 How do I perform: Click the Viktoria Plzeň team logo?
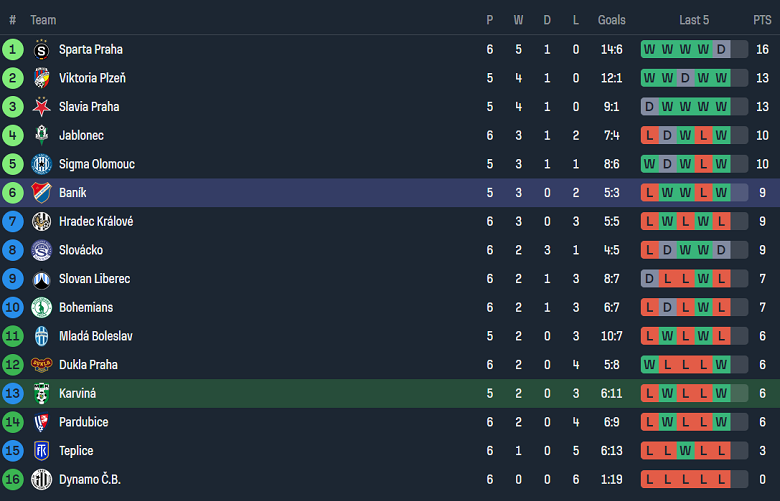tap(41, 78)
